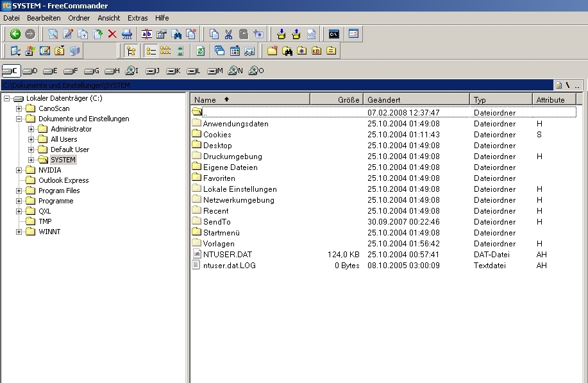
Task: Open the Bearbeiten menu
Action: pyautogui.click(x=44, y=18)
